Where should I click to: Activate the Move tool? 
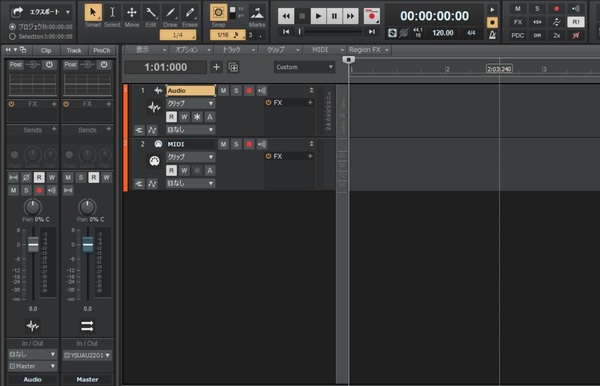pyautogui.click(x=132, y=13)
